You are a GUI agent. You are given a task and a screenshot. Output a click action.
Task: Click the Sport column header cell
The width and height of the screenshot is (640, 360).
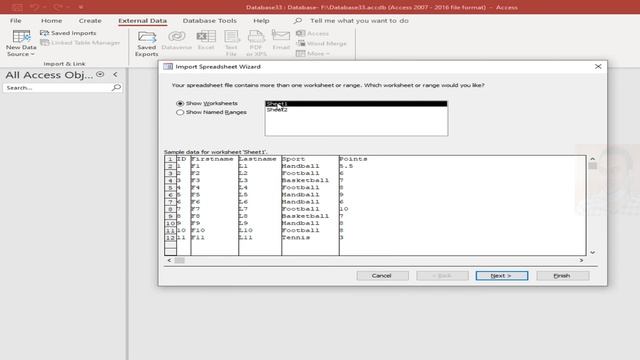[310, 159]
